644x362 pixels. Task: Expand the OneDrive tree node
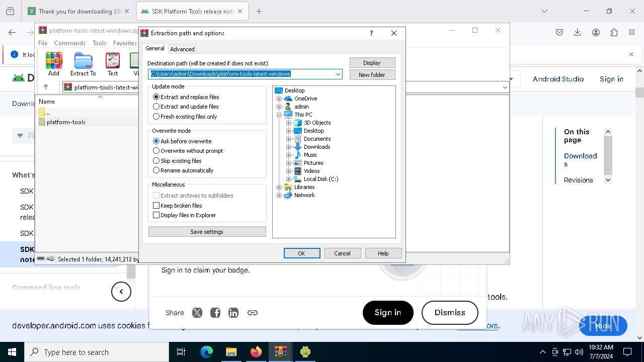[279, 99]
